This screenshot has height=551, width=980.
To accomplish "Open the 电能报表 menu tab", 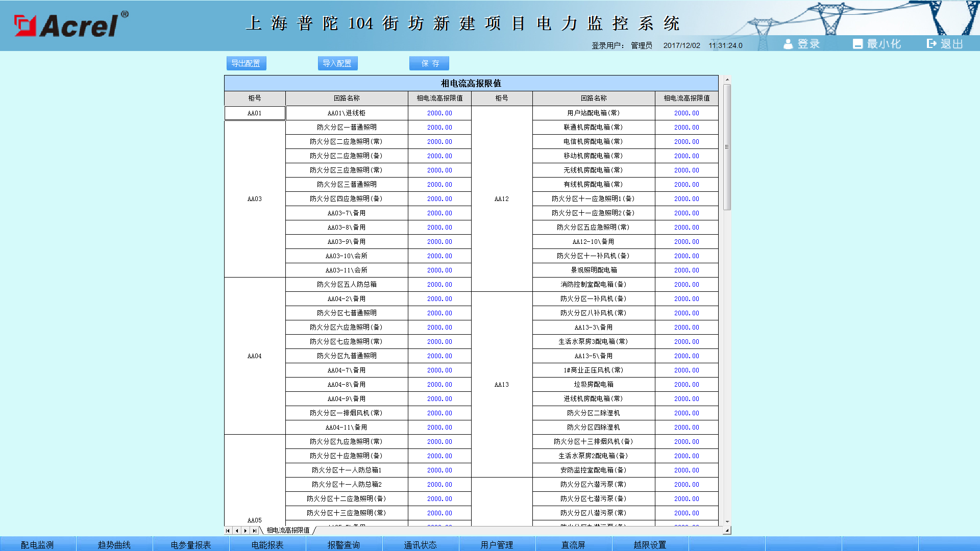I will [x=267, y=544].
